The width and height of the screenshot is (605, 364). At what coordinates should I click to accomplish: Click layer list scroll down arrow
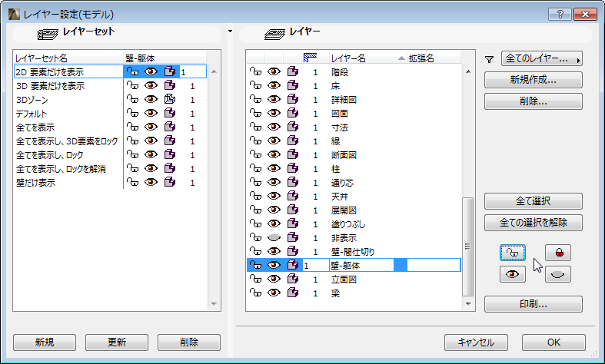468,304
